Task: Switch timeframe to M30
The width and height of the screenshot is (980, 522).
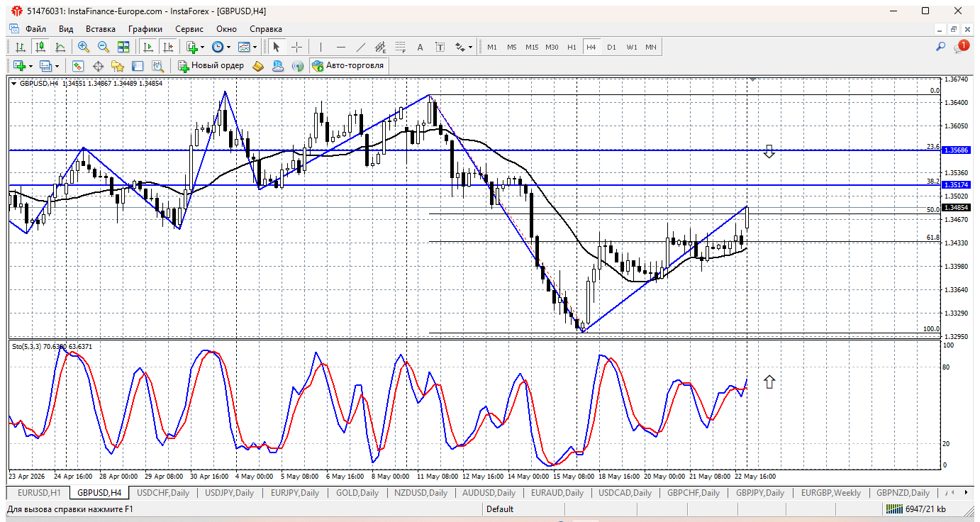Action: (x=552, y=47)
